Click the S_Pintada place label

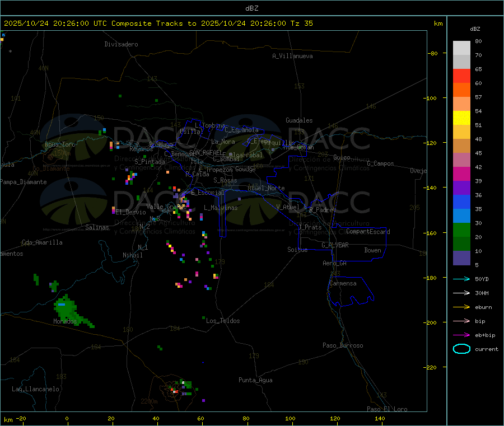coord(150,162)
